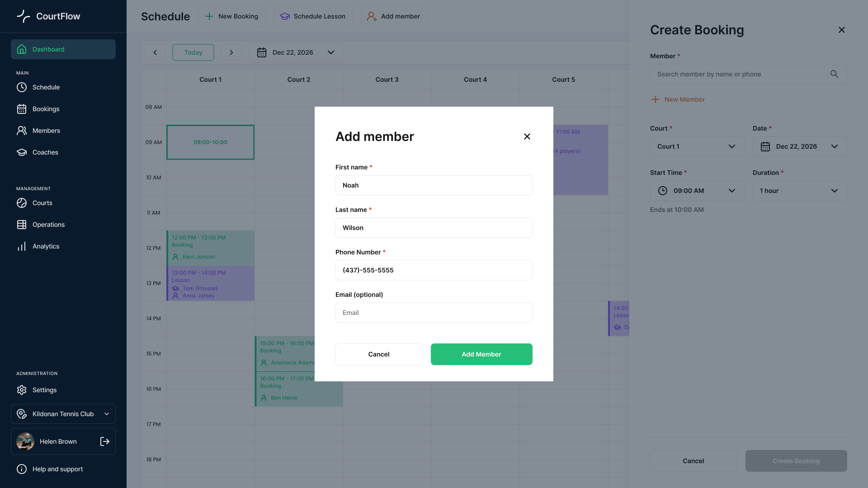Cancel the Create Booking panel
Screen dimensions: 868x488
pos(693,461)
